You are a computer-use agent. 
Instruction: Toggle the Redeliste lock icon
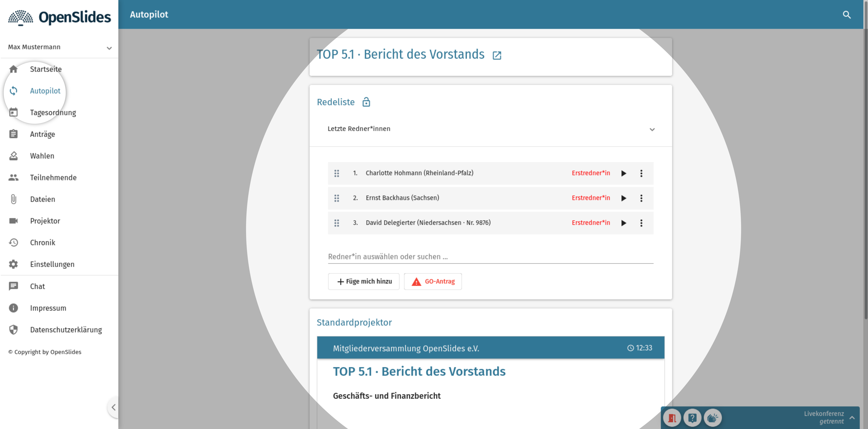click(366, 102)
